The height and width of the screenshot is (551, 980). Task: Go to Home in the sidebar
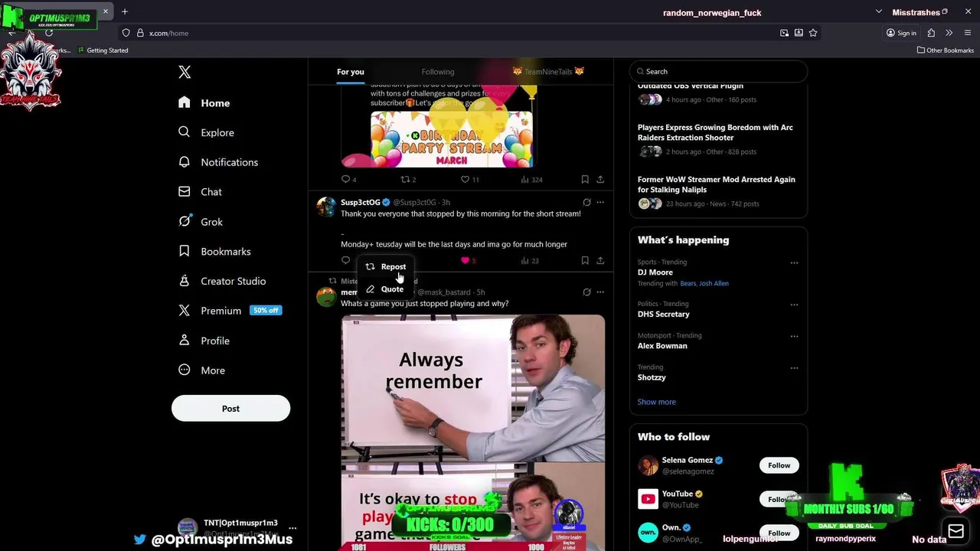[204, 103]
